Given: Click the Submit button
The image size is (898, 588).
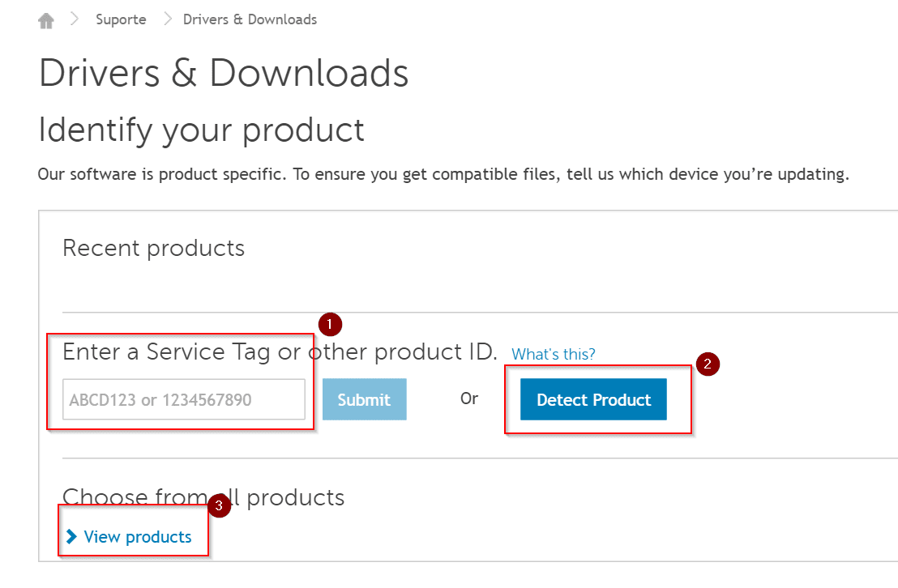Looking at the screenshot, I should pos(364,398).
